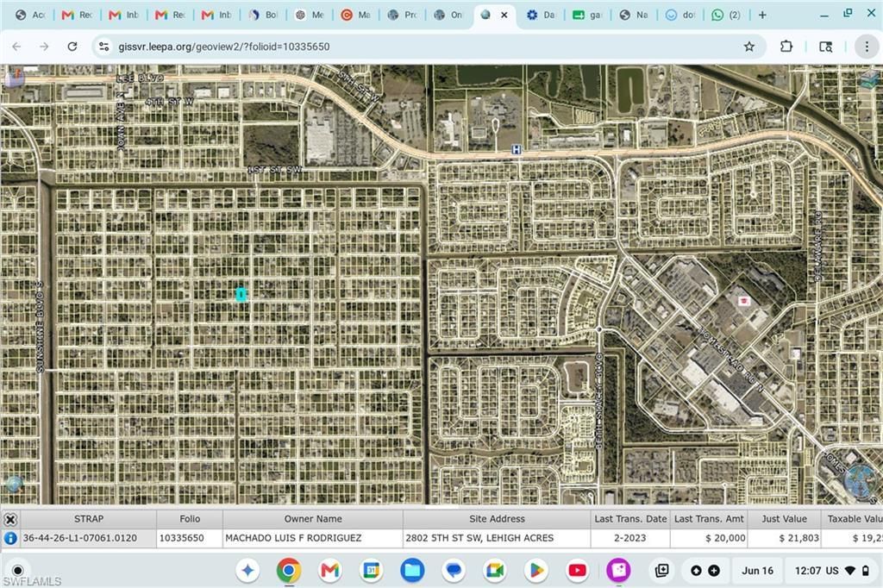Viewport: 883px width, 588px height.
Task: Click the map tool icon at top-left corner
Action: pyautogui.click(x=14, y=76)
